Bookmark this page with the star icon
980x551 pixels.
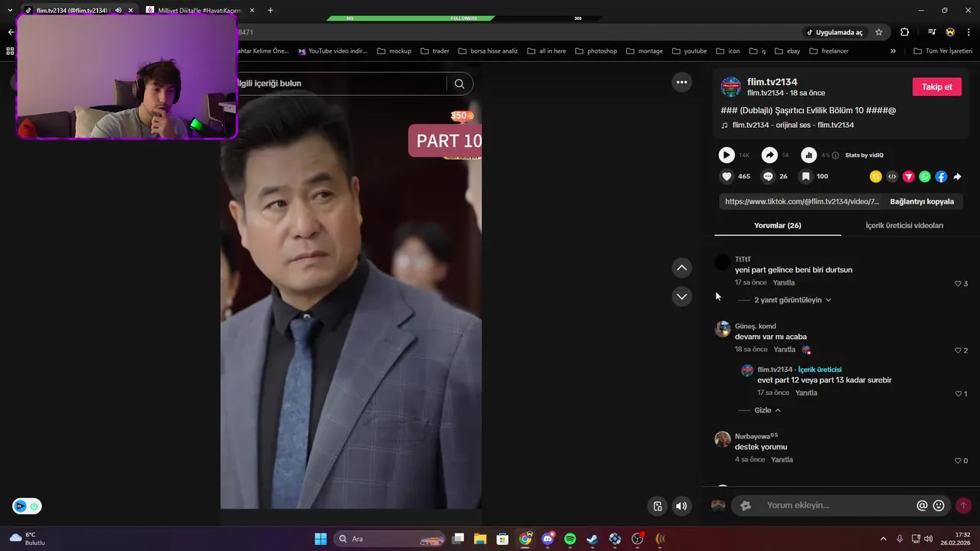point(879,32)
